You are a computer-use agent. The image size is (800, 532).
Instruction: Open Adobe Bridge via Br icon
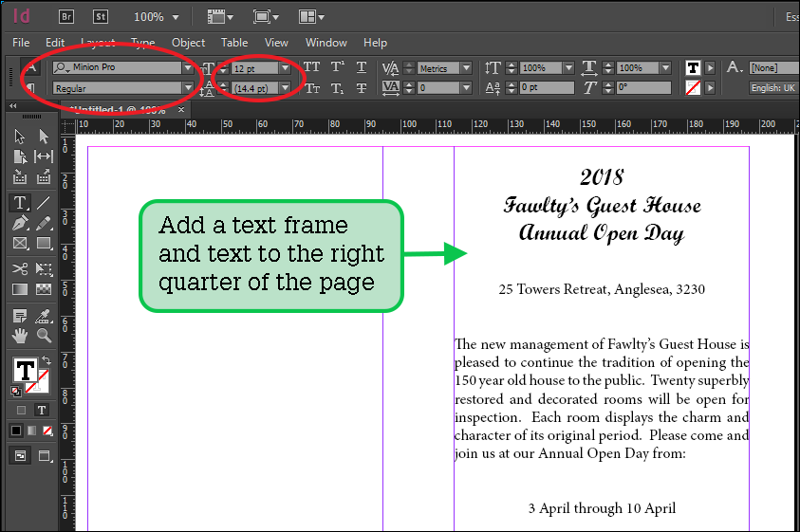66,17
